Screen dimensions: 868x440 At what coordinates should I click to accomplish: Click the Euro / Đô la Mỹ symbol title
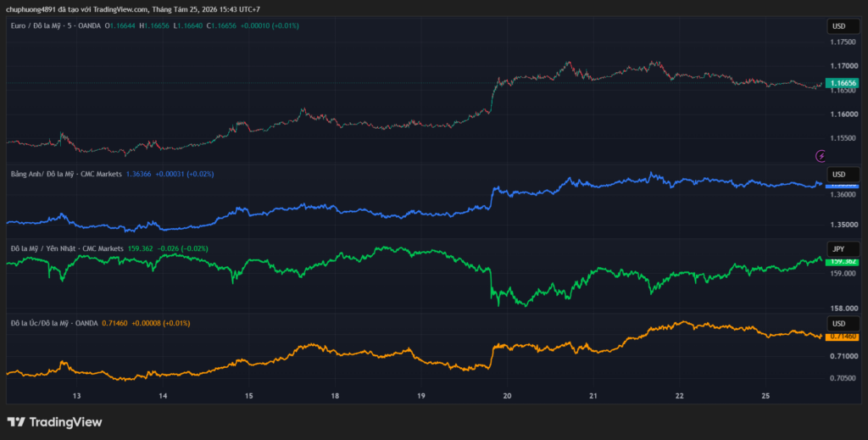click(56, 25)
